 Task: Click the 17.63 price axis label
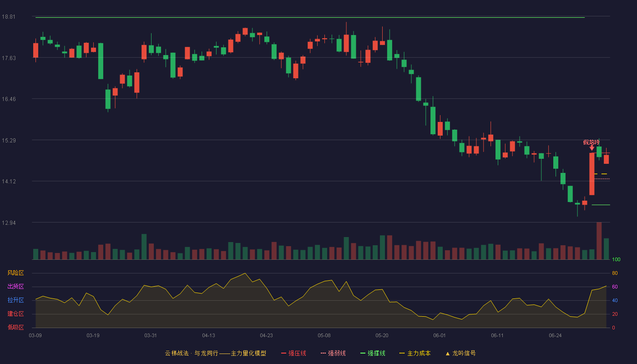pos(9,58)
